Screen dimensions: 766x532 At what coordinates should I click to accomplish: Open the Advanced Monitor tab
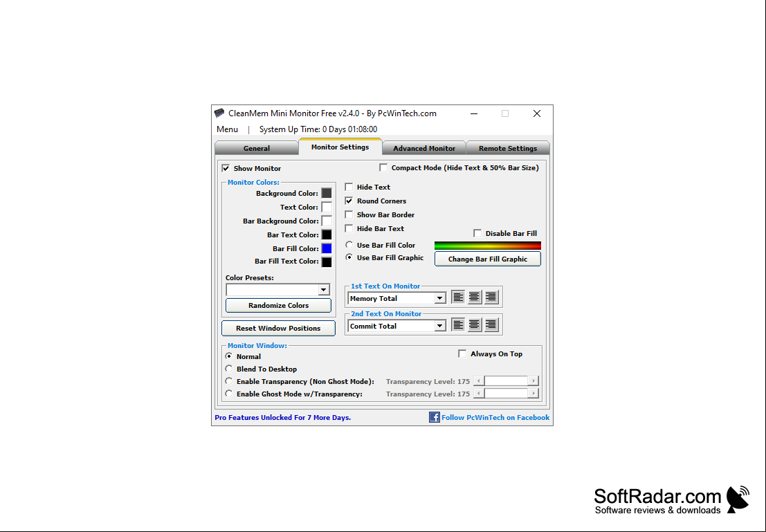(x=424, y=148)
